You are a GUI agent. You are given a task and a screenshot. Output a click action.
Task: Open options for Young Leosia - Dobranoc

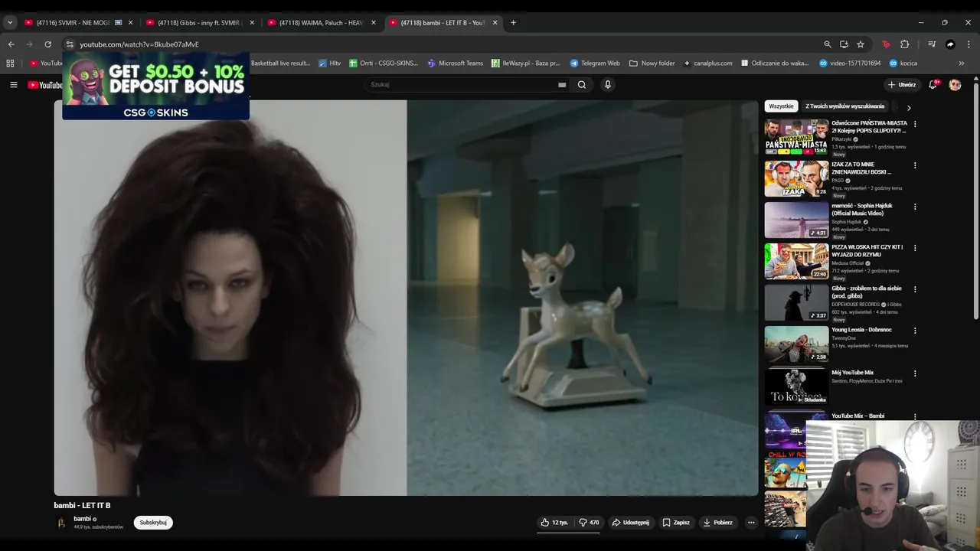coord(915,331)
